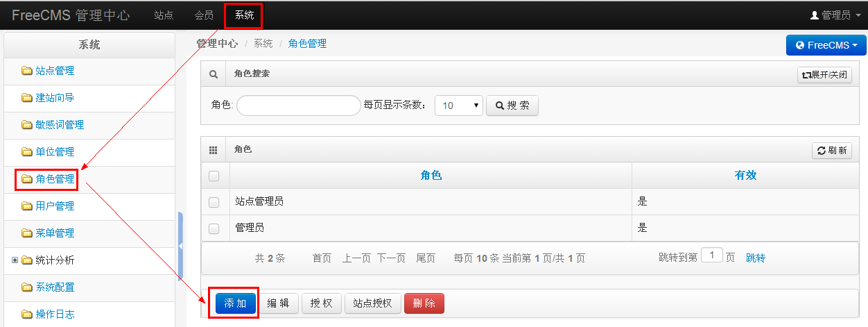This screenshot has height=327, width=868.
Task: Open the 管理员 account dropdown menu
Action: click(835, 15)
